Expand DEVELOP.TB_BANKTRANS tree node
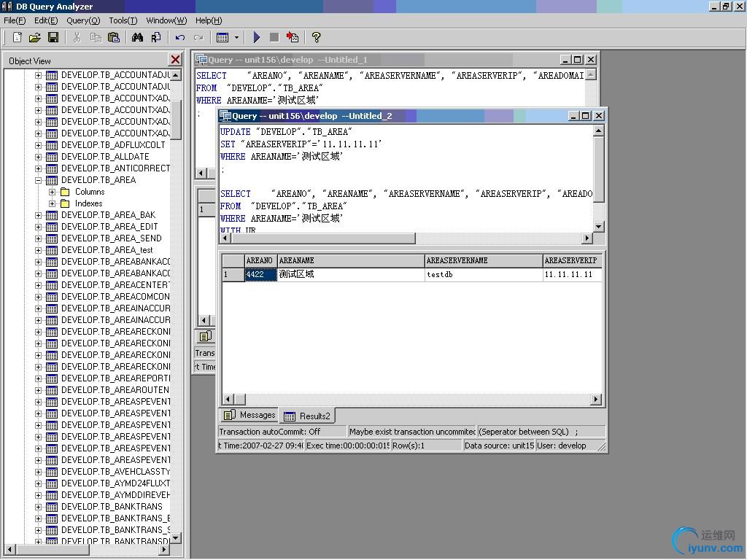The image size is (747, 560). click(38, 507)
